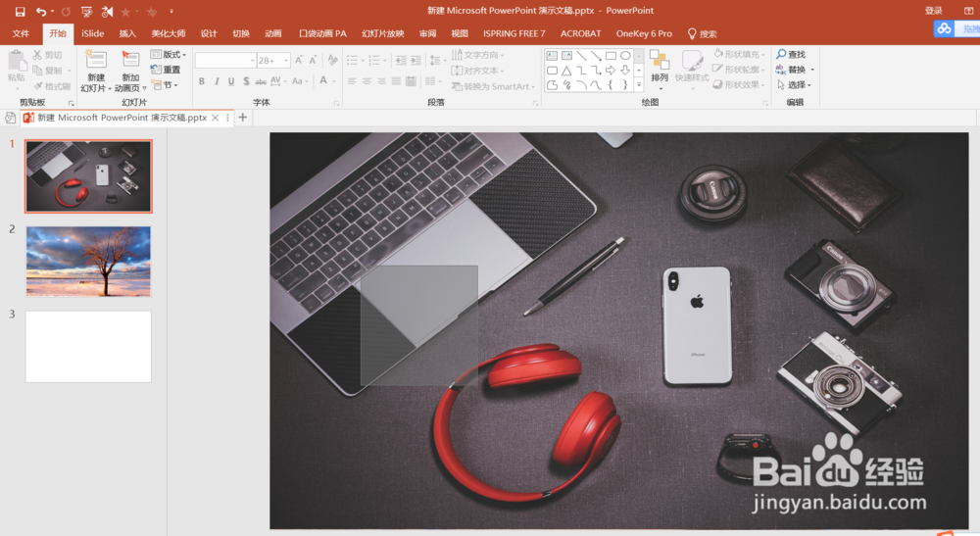Click the decrease font size icon
This screenshot has width=980, height=536.
click(314, 60)
